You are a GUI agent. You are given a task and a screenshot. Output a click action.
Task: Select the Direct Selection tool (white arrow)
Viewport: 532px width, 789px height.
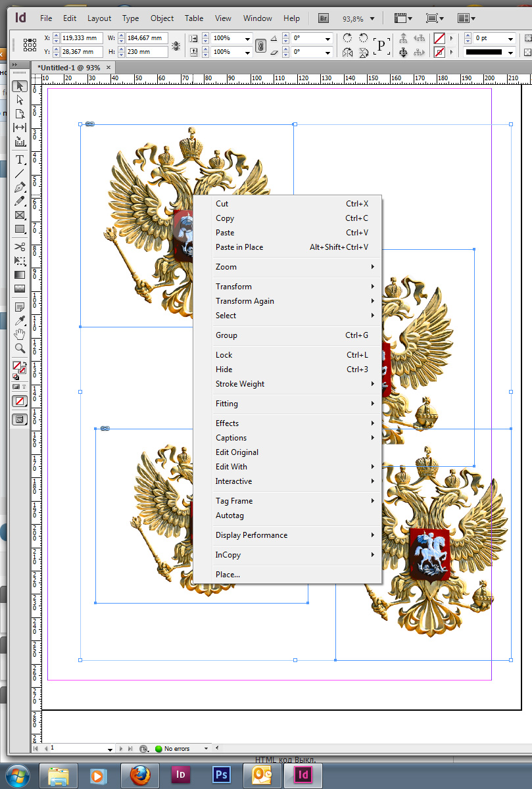point(20,100)
